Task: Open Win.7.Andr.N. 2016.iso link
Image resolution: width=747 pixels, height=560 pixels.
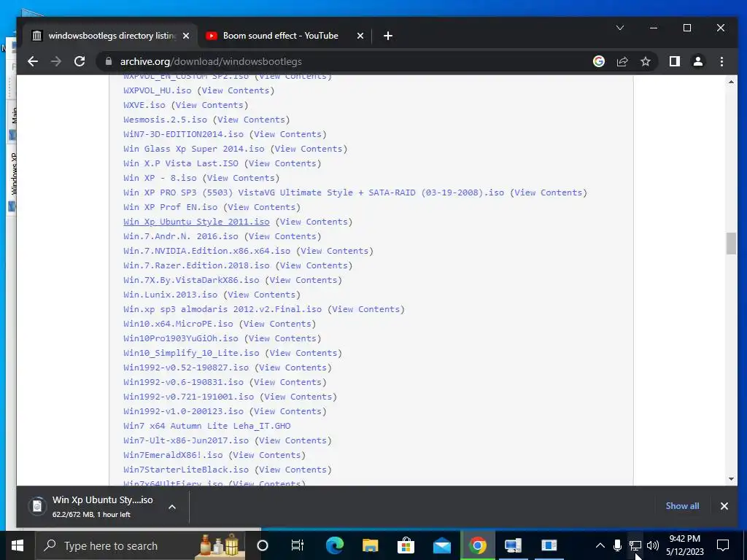Action: click(181, 236)
